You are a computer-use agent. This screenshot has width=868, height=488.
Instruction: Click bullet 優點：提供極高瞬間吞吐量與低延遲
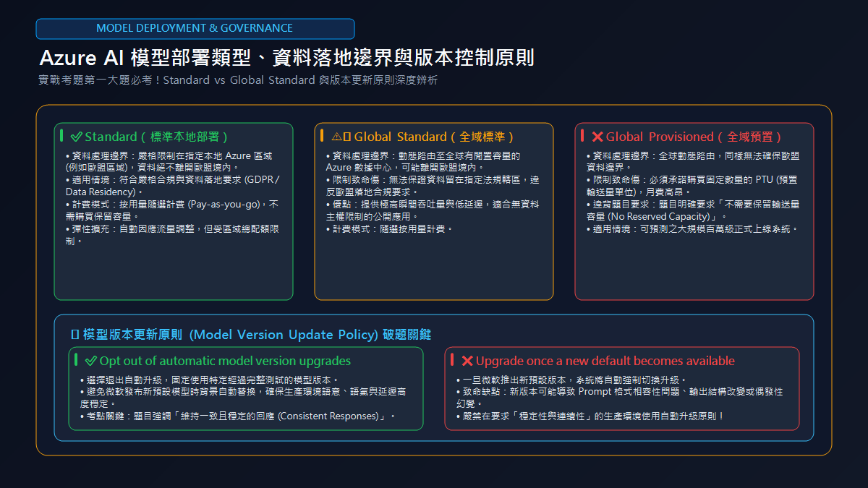433,210
